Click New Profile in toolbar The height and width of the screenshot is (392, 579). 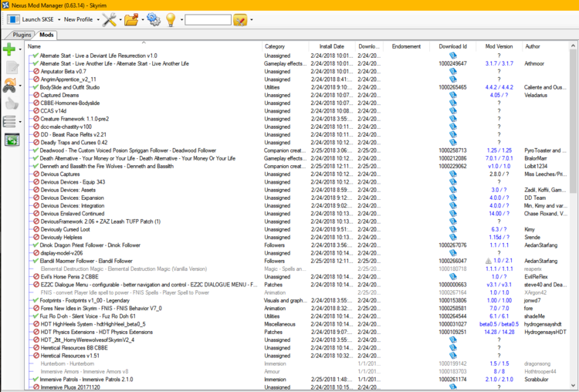pos(78,19)
